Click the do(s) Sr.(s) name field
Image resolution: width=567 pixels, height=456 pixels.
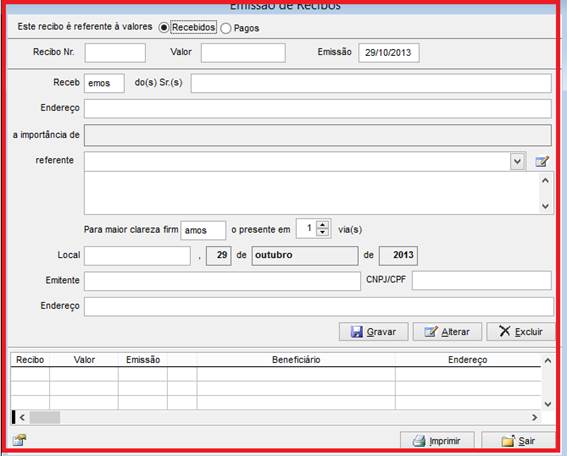coord(371,83)
